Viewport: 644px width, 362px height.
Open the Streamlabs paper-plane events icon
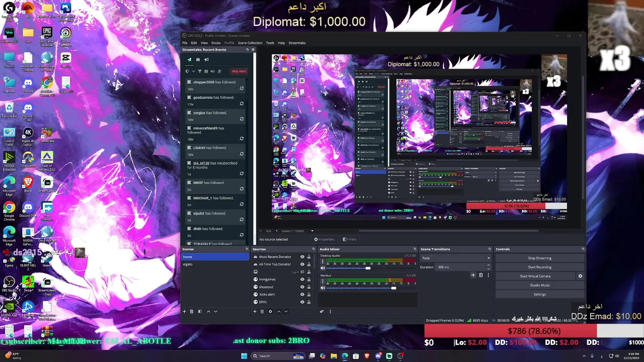[x=190, y=59]
